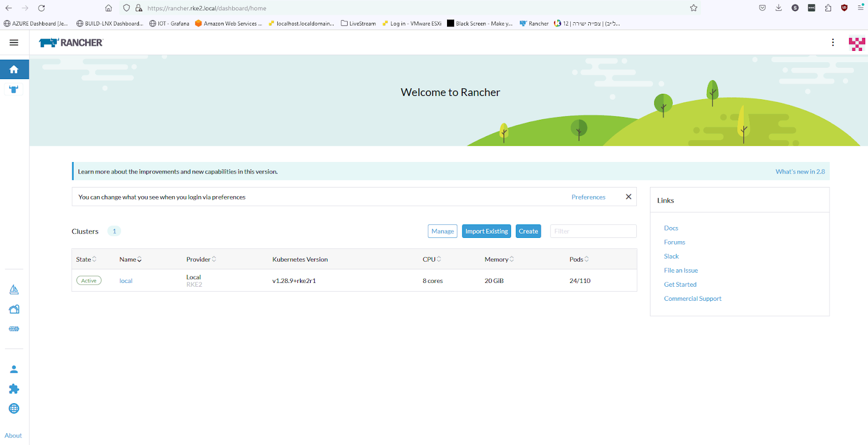The image size is (868, 445).
Task: Bookmark this page with star icon
Action: 693,8
